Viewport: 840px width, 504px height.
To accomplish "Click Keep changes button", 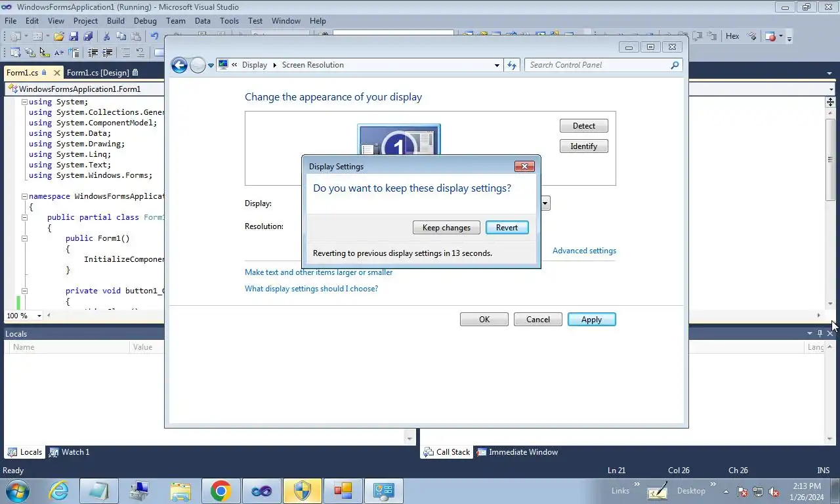I will (446, 228).
